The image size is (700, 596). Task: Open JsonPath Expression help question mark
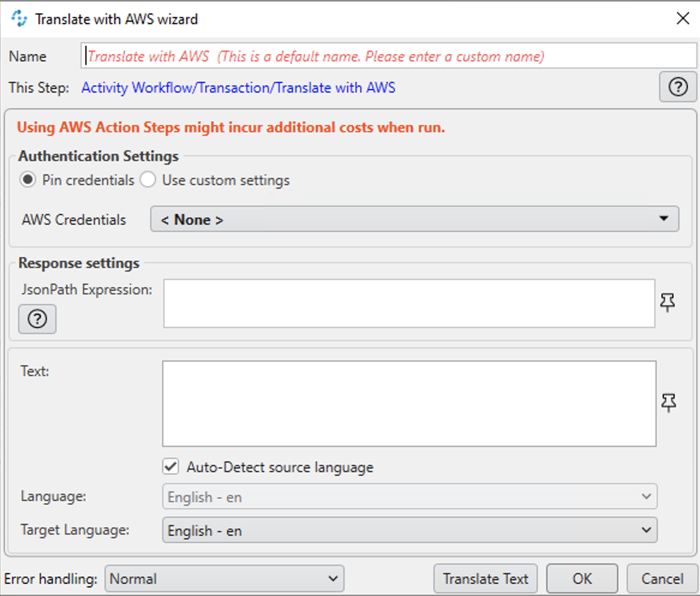(x=37, y=319)
